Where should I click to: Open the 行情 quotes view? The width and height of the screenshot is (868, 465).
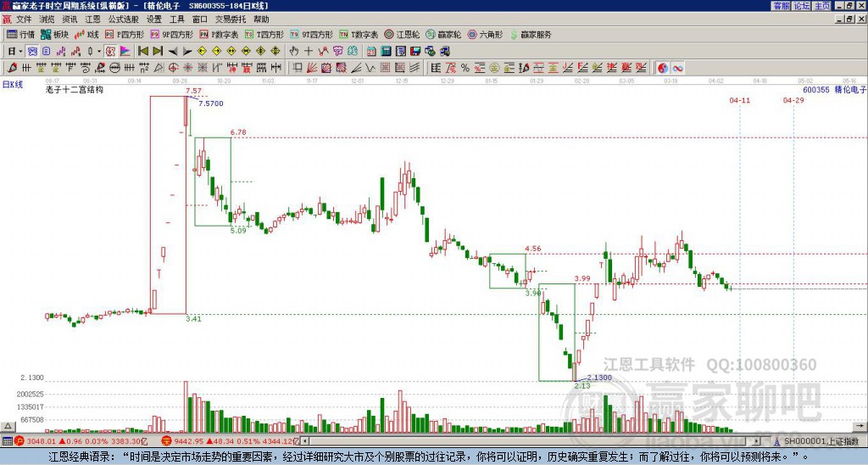coord(21,34)
